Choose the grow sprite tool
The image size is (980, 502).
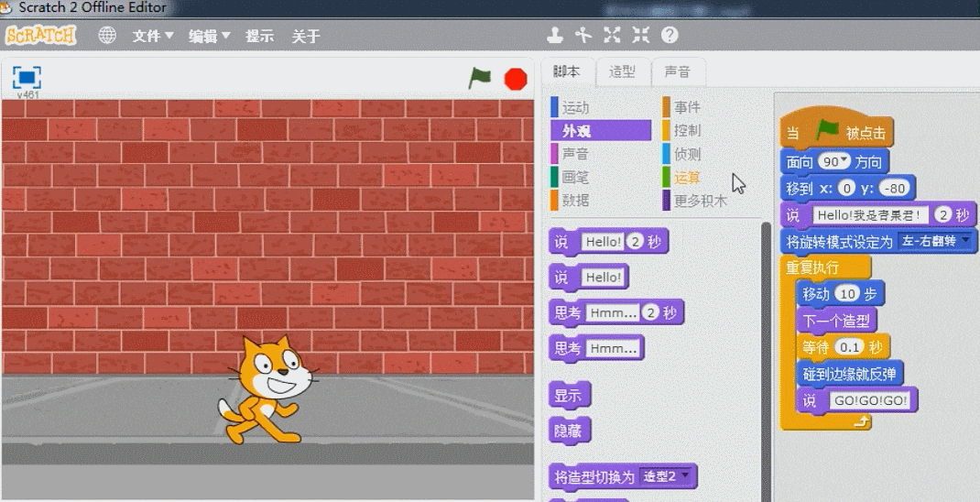(x=612, y=36)
